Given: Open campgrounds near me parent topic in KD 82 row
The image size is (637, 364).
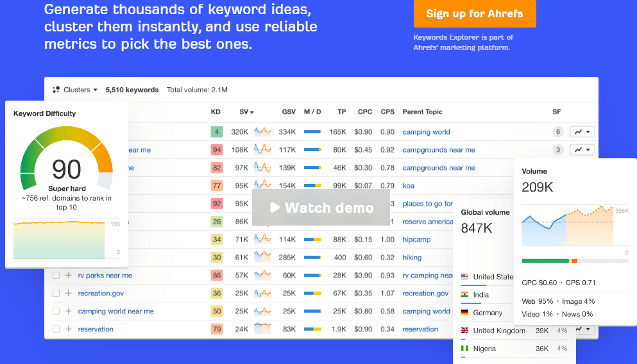Looking at the screenshot, I should [439, 168].
